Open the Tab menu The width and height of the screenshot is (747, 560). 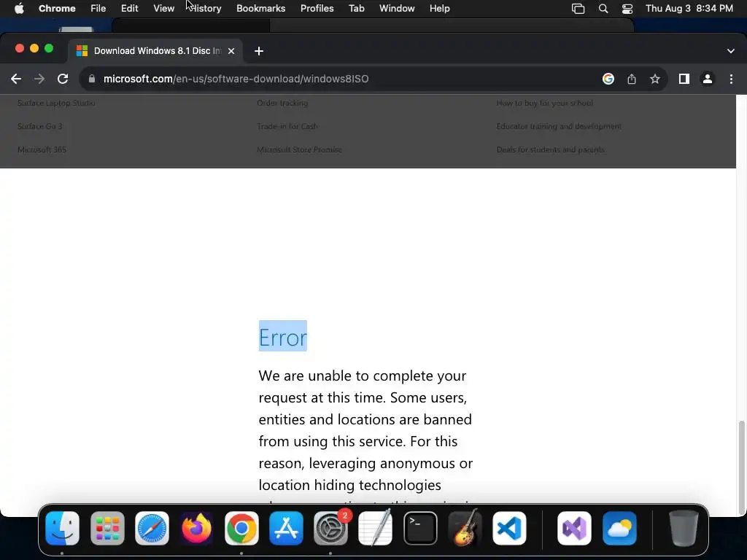(x=356, y=9)
